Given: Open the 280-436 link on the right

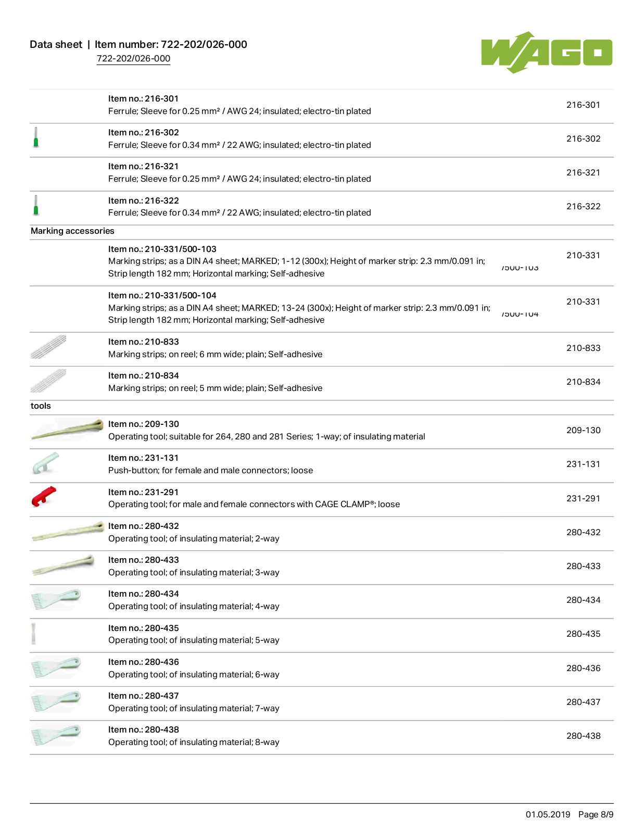Looking at the screenshot, I should click(x=583, y=668).
